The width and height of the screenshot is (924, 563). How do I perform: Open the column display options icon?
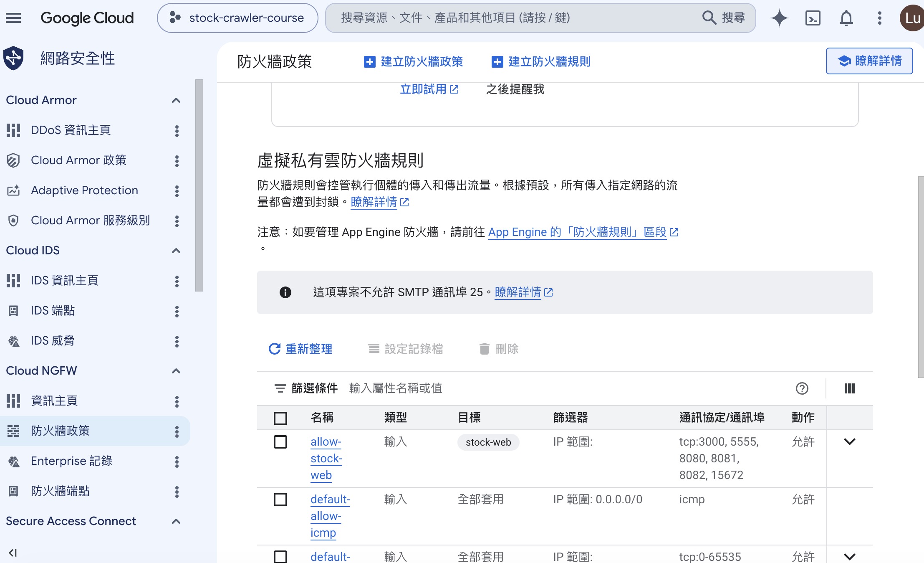pyautogui.click(x=849, y=388)
